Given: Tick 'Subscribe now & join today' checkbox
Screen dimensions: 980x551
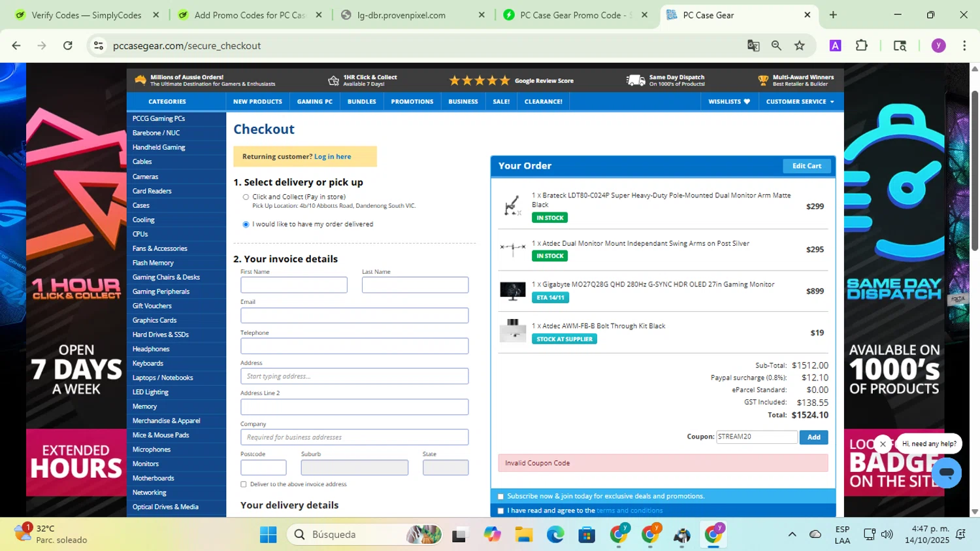Looking at the screenshot, I should click(x=501, y=497).
